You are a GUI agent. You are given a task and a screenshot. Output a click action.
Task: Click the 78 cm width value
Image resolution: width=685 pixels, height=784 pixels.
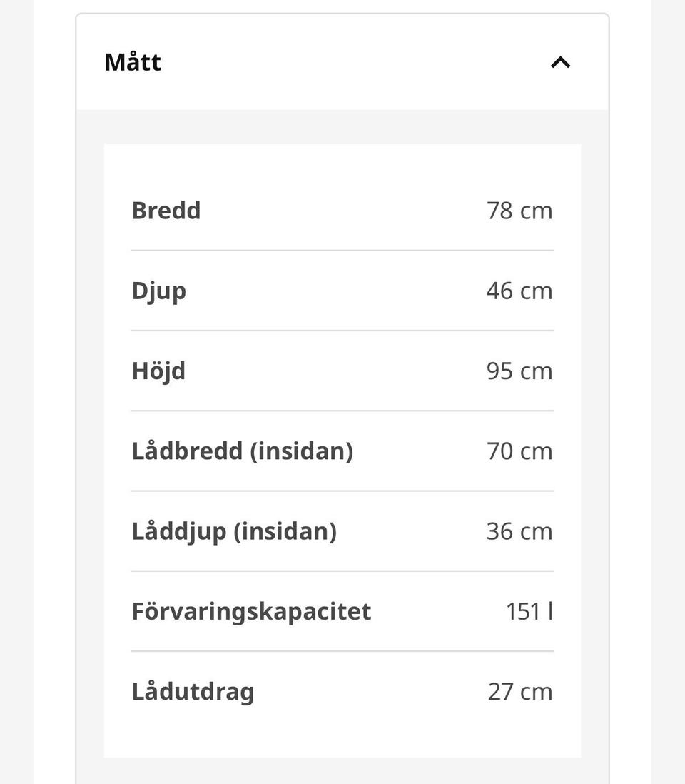pyautogui.click(x=519, y=211)
